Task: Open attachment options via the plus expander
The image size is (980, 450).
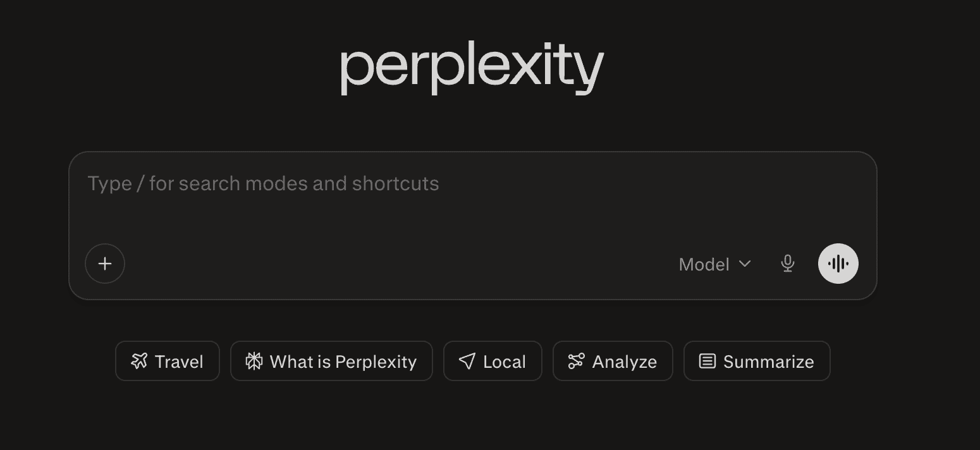Action: [x=105, y=264]
